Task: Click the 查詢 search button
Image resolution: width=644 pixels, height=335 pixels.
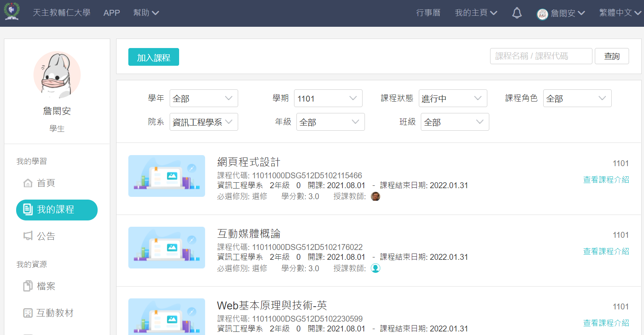Action: (x=612, y=56)
